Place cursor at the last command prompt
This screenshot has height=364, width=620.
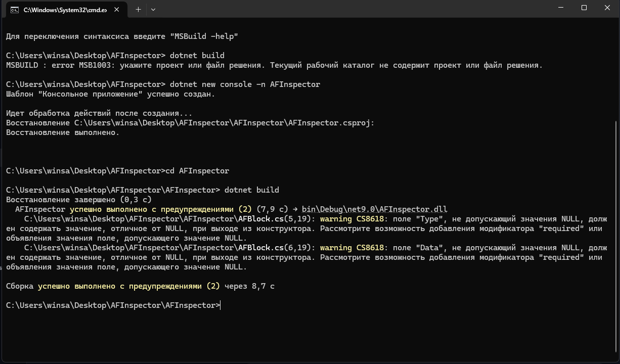[221, 305]
